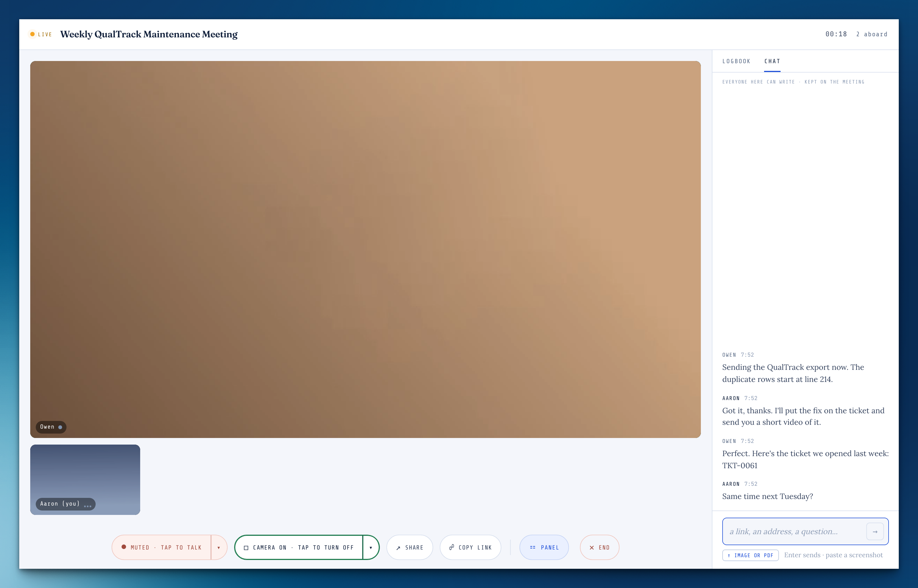Viewport: 918px width, 588px height.
Task: Click the message 'Same time next Tuesday?'
Action: point(768,496)
